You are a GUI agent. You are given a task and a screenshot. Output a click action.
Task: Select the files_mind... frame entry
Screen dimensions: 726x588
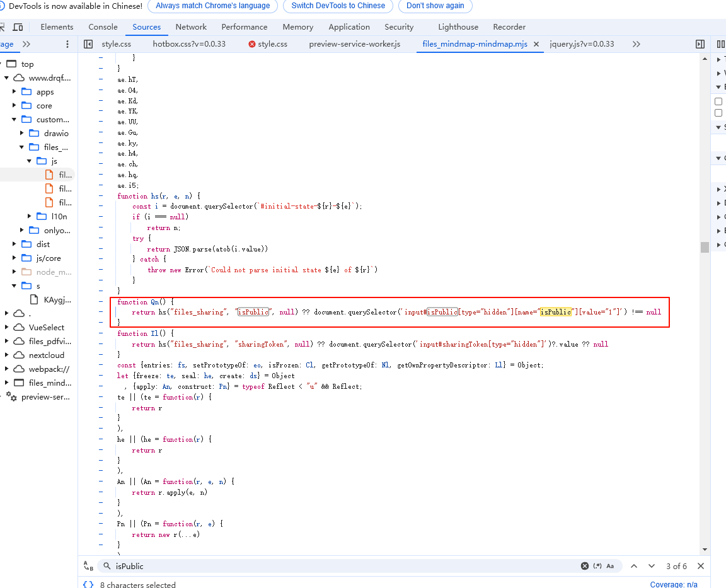click(x=50, y=383)
